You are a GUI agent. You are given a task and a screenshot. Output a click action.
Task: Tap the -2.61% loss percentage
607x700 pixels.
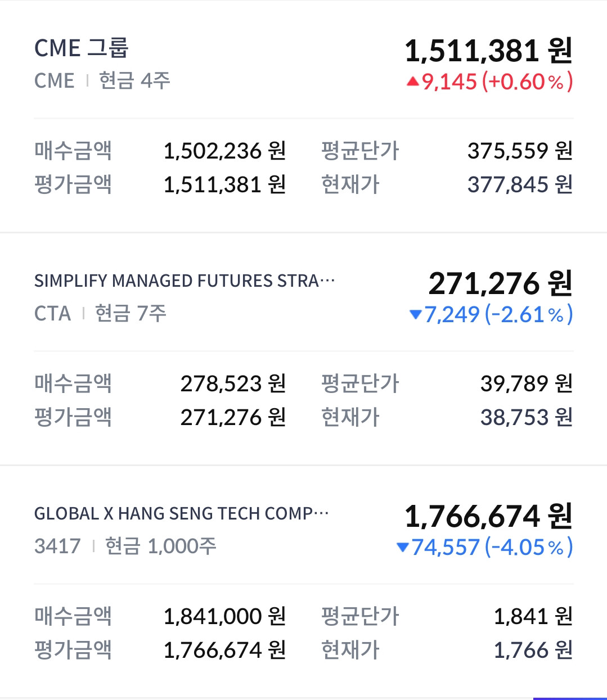click(529, 315)
